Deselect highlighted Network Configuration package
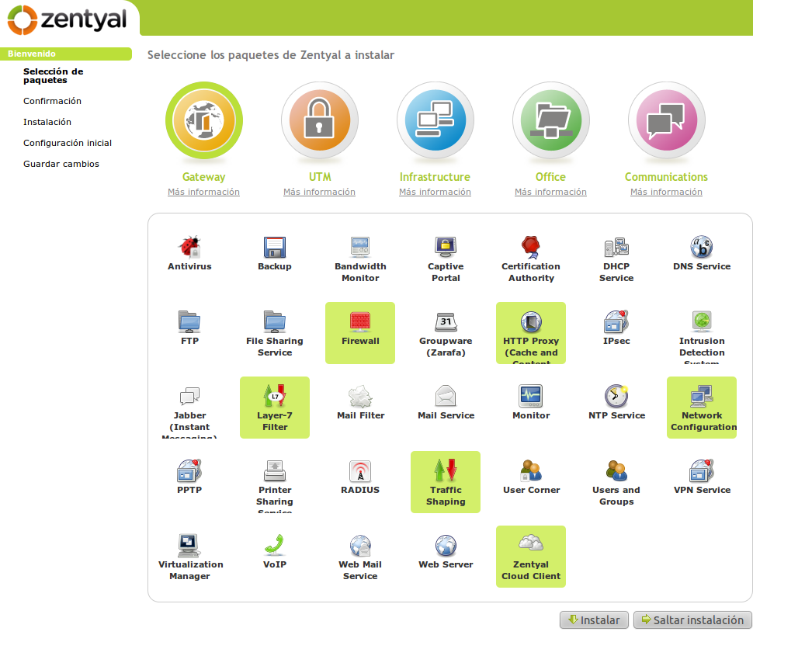Image resolution: width=812 pixels, height=649 pixels. coord(702,407)
